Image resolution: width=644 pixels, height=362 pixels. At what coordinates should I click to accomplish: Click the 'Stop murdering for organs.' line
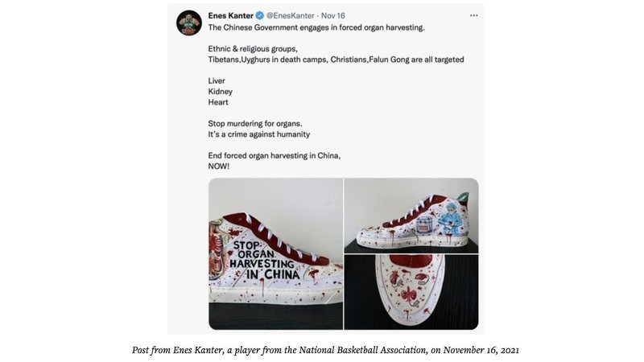click(256, 123)
